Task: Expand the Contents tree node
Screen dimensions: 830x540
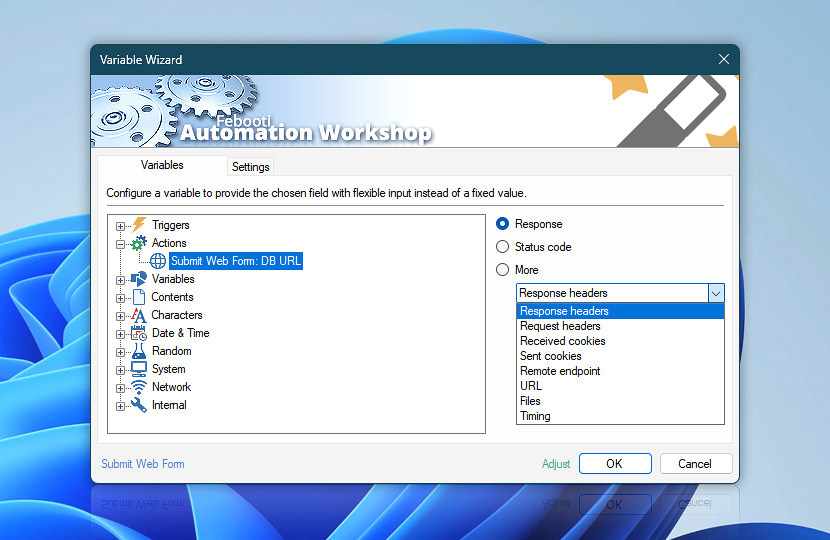Action: coord(120,298)
